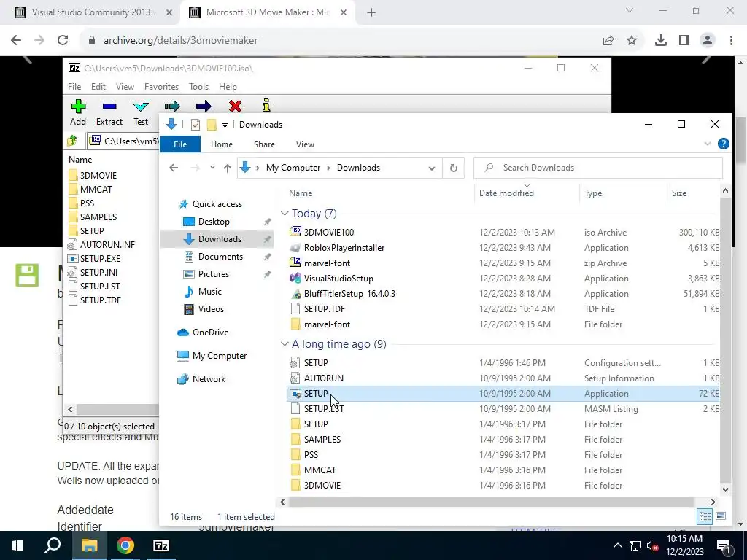The width and height of the screenshot is (747, 560).
Task: Open Chrome profile avatar
Action: click(708, 41)
